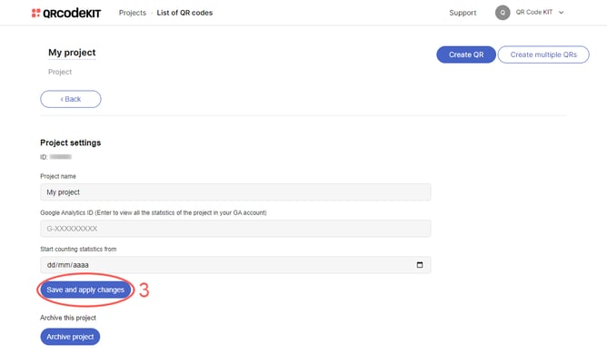The height and width of the screenshot is (364, 607).
Task: Click Create multiple QRs button
Action: click(x=543, y=54)
